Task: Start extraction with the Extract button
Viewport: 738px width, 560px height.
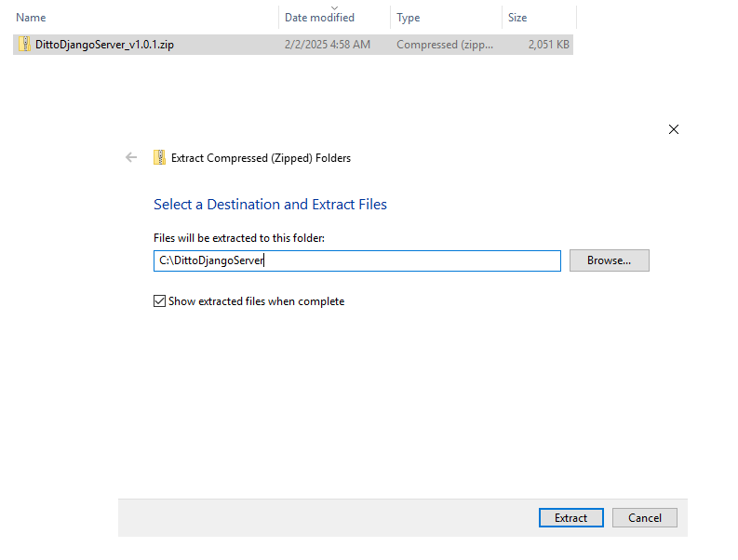Action: pyautogui.click(x=570, y=517)
